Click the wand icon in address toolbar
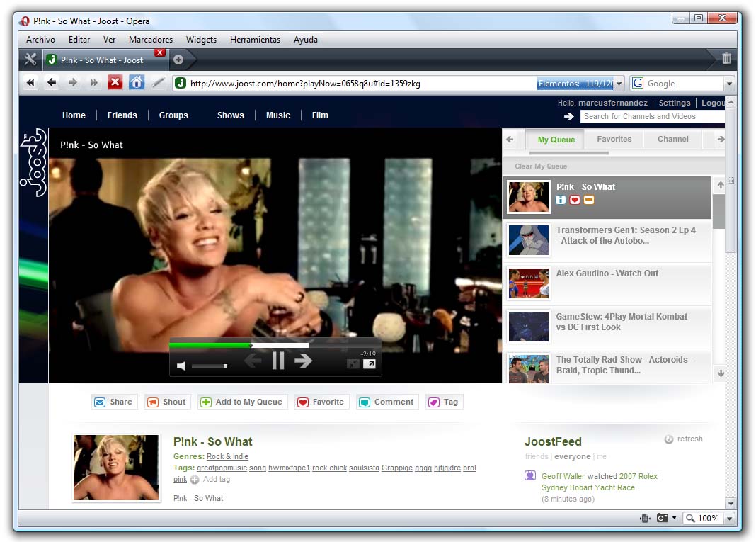The height and width of the screenshot is (542, 756). point(158,82)
